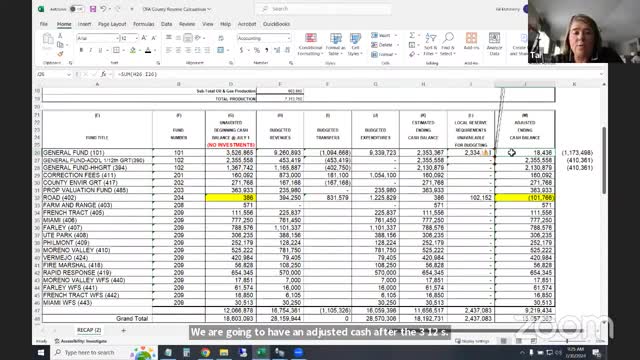Click the Increase Font Size icon

pos(144,38)
